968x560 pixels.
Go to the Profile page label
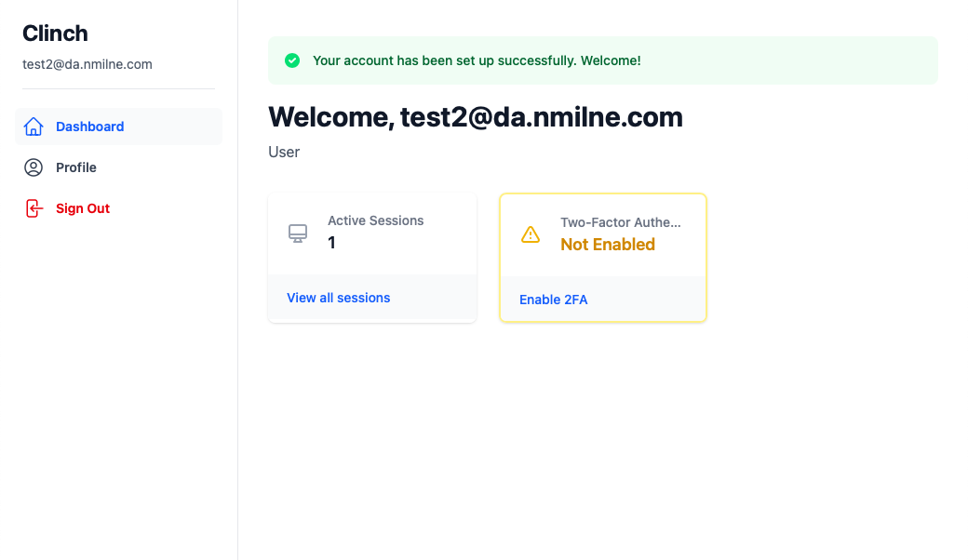click(76, 167)
